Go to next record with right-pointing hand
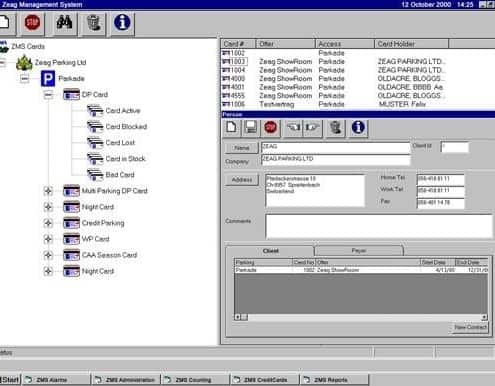 click(312, 127)
